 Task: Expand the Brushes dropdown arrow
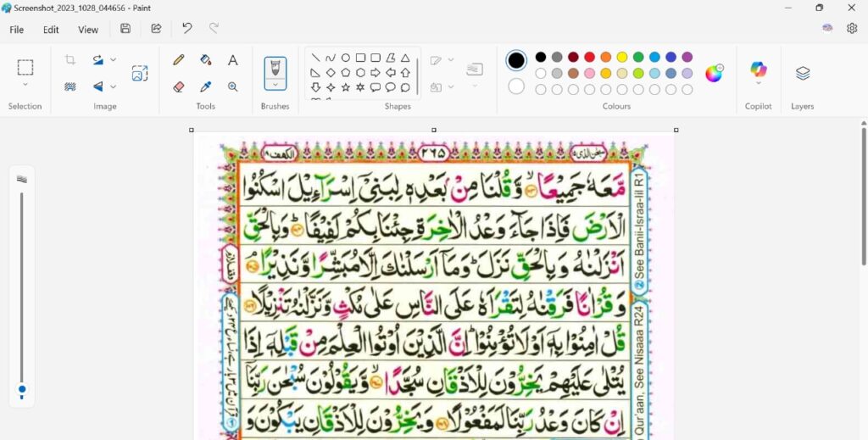[x=275, y=84]
